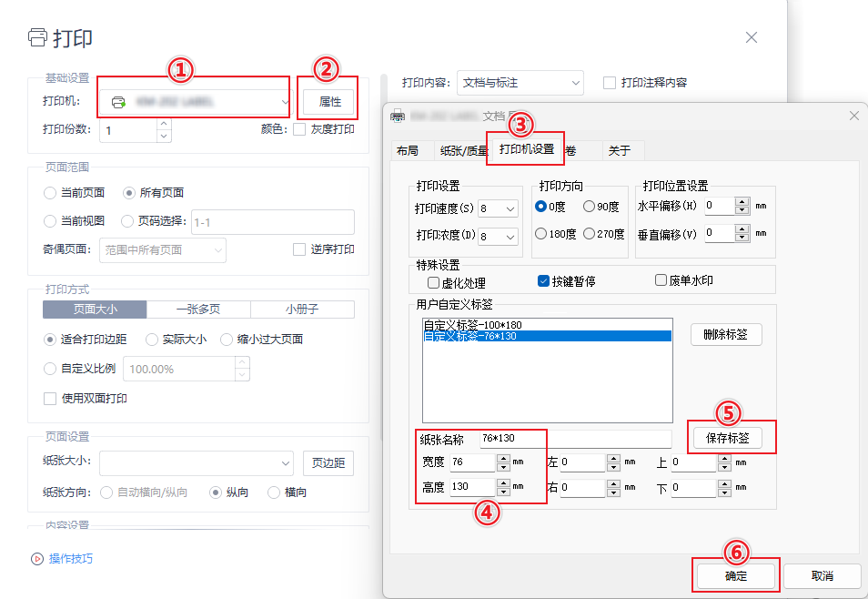Uncheck the 按键暂停 option
This screenshot has width=868, height=599.
point(543,281)
